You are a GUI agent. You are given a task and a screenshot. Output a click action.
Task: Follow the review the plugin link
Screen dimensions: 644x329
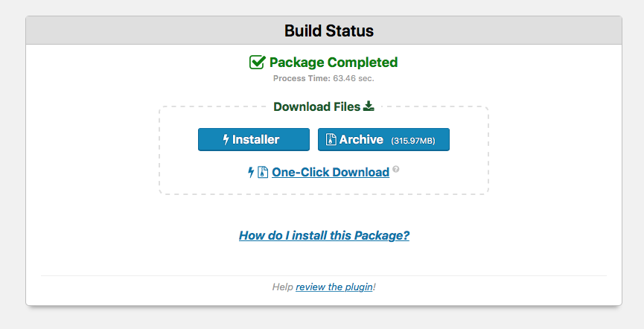tap(334, 287)
